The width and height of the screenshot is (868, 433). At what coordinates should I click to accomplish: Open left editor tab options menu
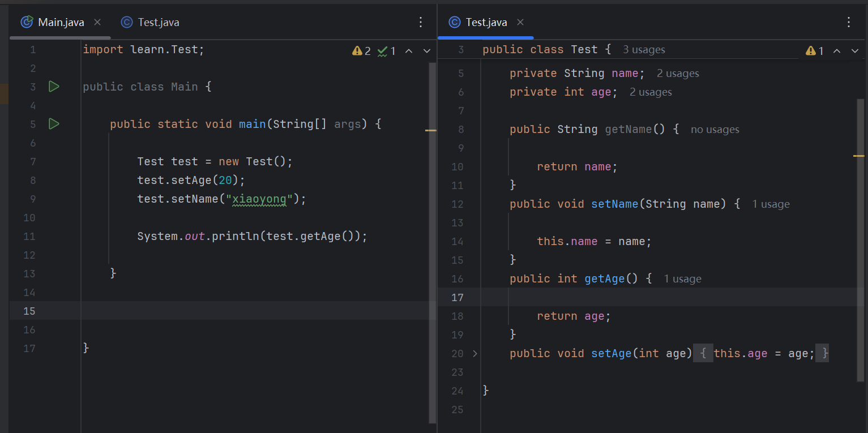421,22
